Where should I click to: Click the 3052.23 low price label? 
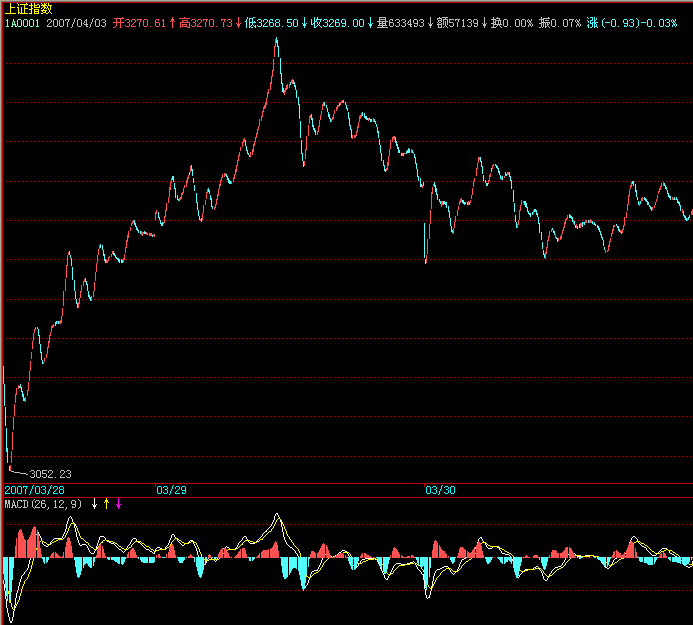pos(50,473)
